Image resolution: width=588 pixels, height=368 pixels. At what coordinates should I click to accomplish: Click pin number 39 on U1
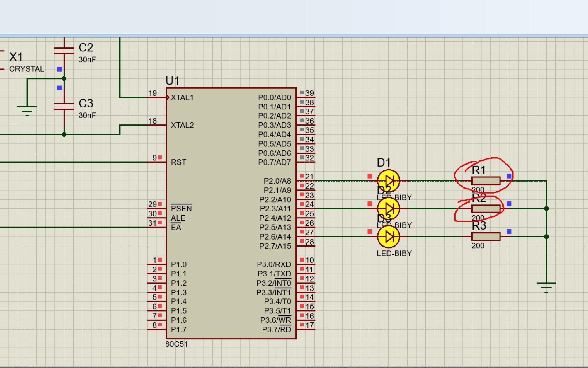[309, 93]
